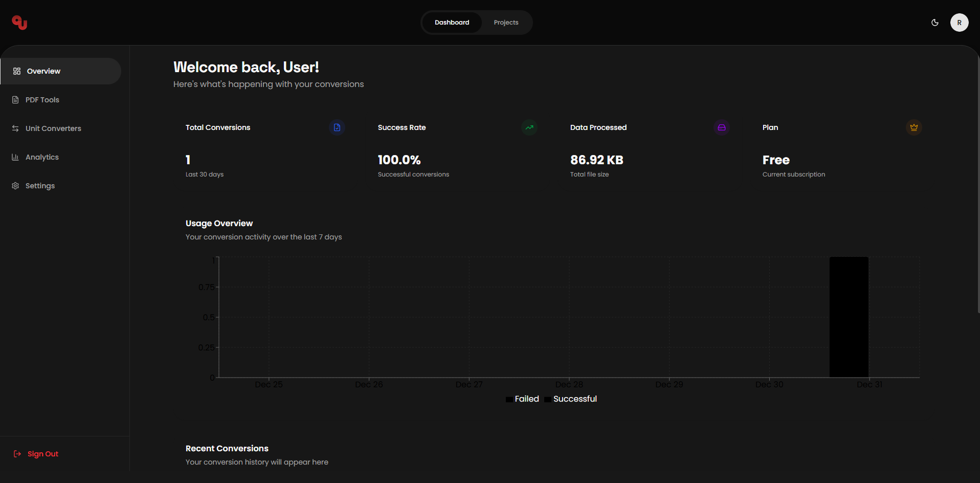Screen dimensions: 980x483
Task: Click the Dec 31 bar in the usage chart
Action: click(849, 317)
